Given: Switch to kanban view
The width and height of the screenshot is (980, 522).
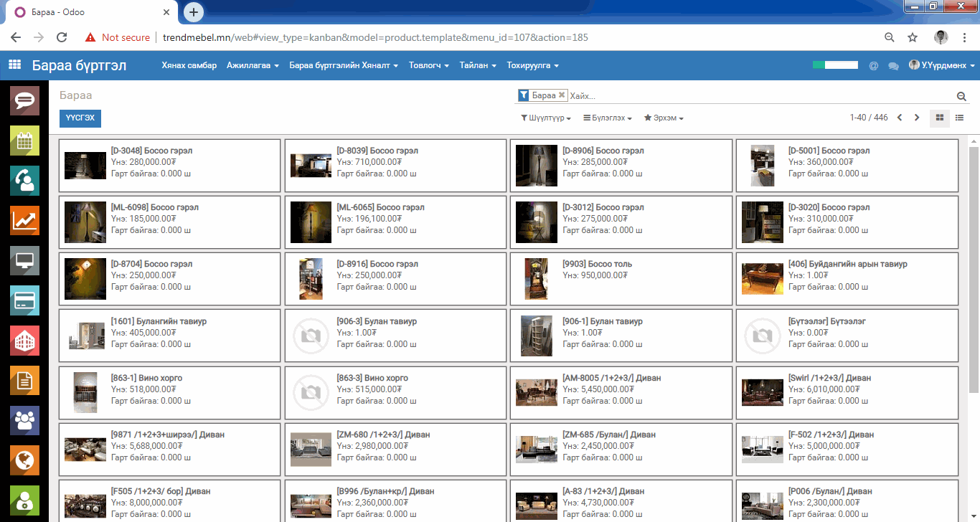Looking at the screenshot, I should [x=939, y=118].
